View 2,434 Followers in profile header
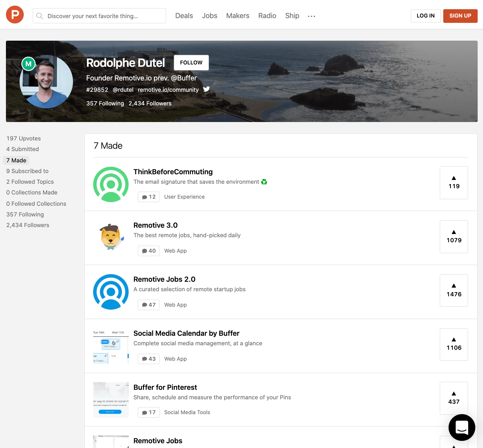The height and width of the screenshot is (448, 483). point(150,103)
